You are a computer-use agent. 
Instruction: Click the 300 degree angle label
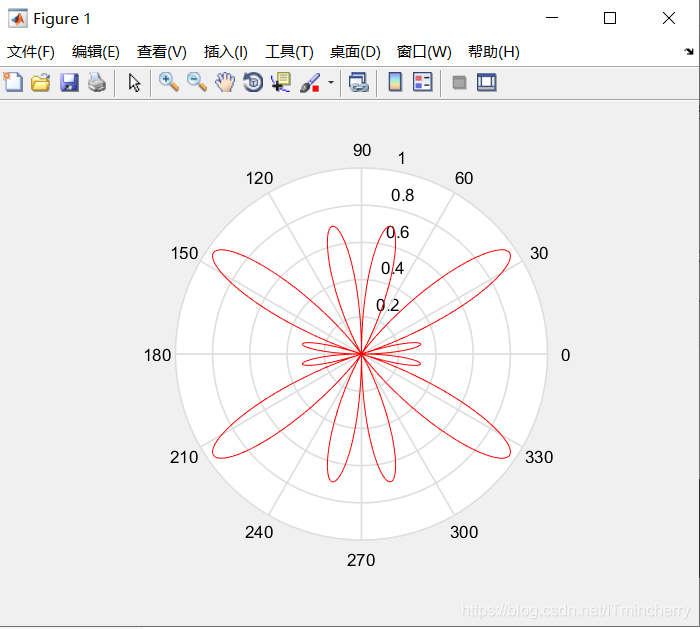point(464,533)
